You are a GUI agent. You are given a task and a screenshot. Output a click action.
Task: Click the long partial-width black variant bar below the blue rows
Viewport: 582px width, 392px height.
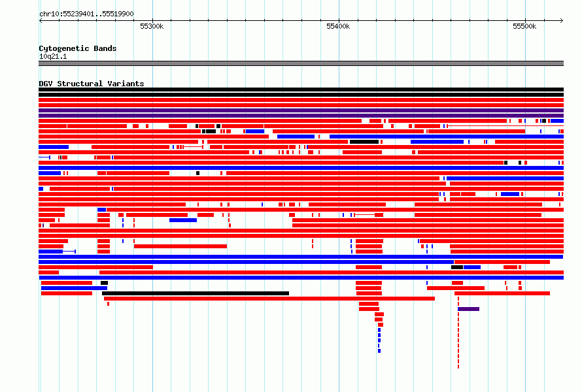click(x=196, y=293)
